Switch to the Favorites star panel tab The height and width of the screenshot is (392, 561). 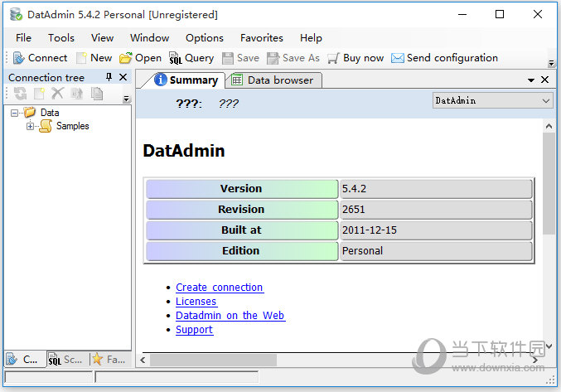point(109,360)
